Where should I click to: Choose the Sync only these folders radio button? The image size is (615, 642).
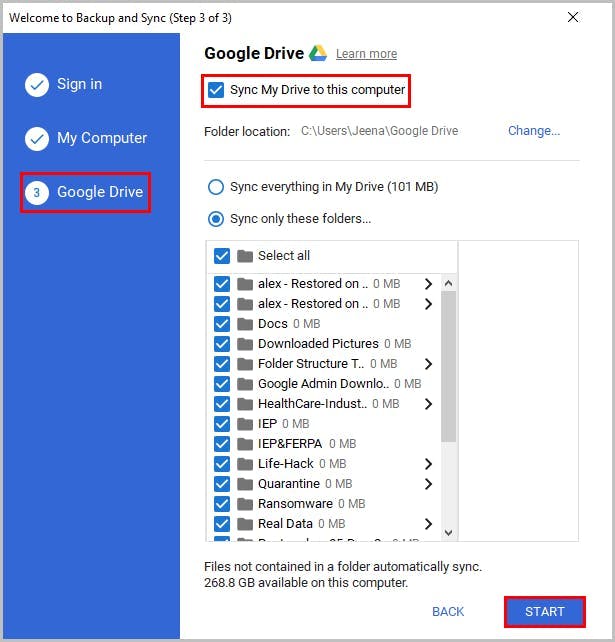click(216, 219)
